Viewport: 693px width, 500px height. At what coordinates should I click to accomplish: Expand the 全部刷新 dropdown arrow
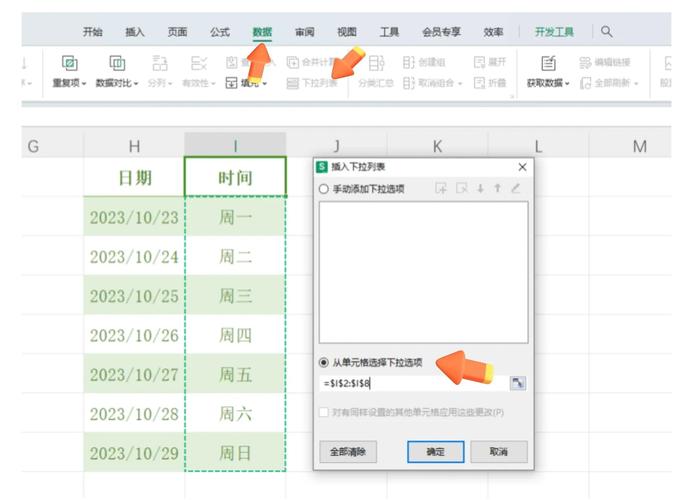click(x=636, y=84)
